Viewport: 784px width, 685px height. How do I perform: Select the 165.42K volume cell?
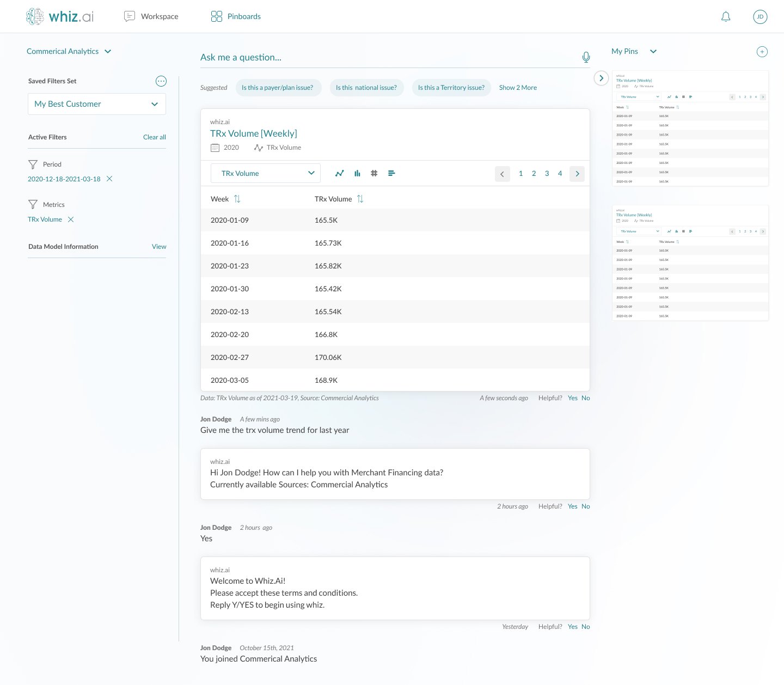(328, 289)
